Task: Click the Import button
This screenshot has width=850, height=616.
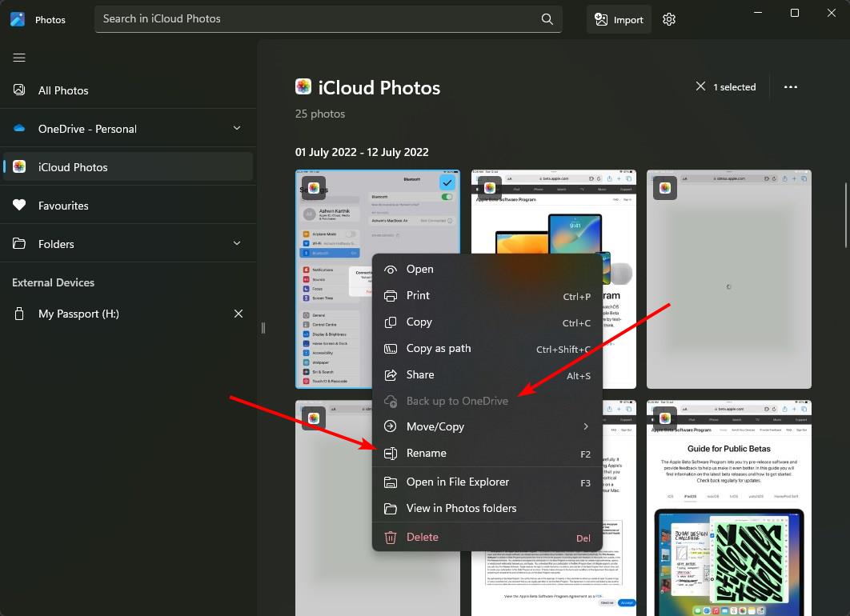Action: 619,19
